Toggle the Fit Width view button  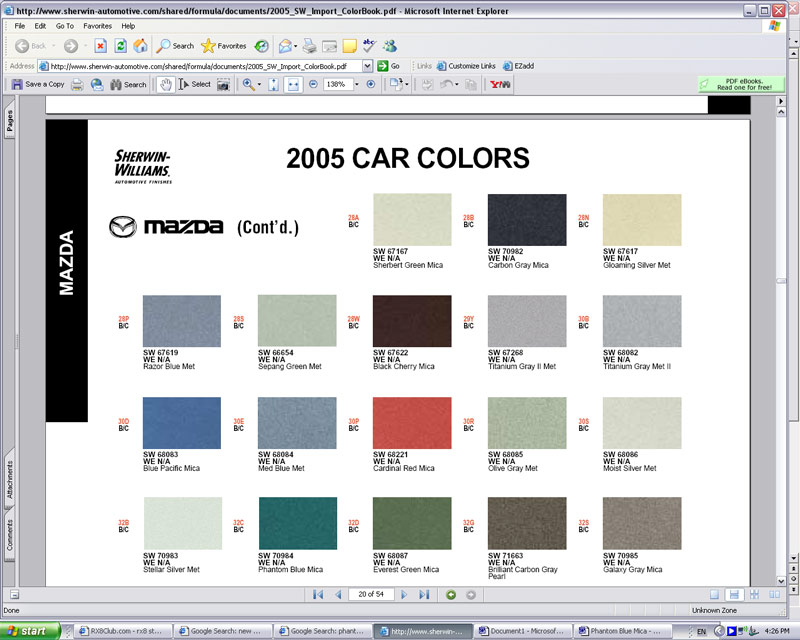tap(293, 85)
